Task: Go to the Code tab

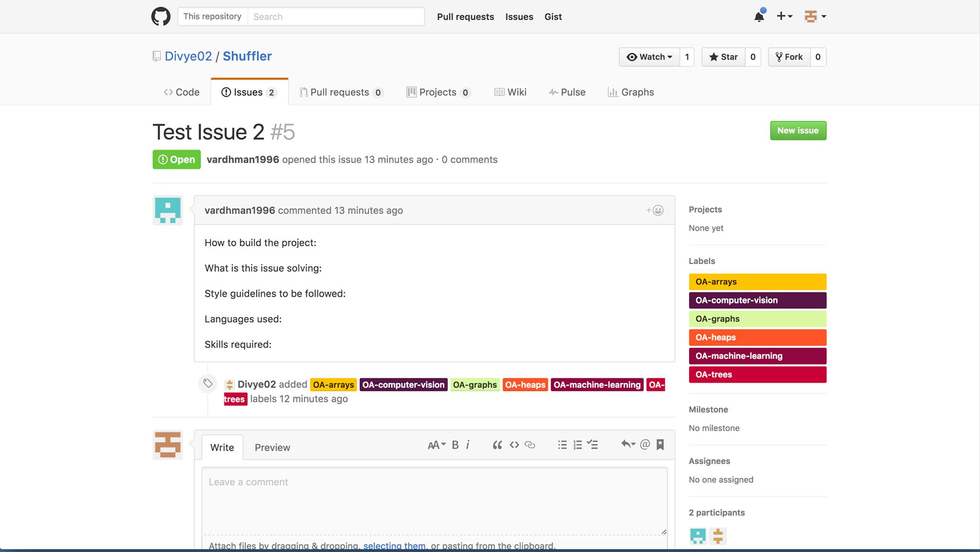Action: 181,92
